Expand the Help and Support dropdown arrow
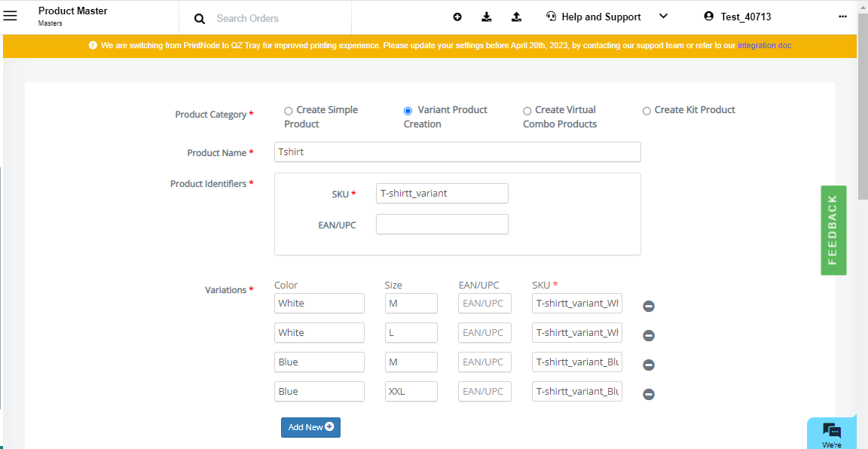This screenshot has width=868, height=449. click(x=663, y=17)
